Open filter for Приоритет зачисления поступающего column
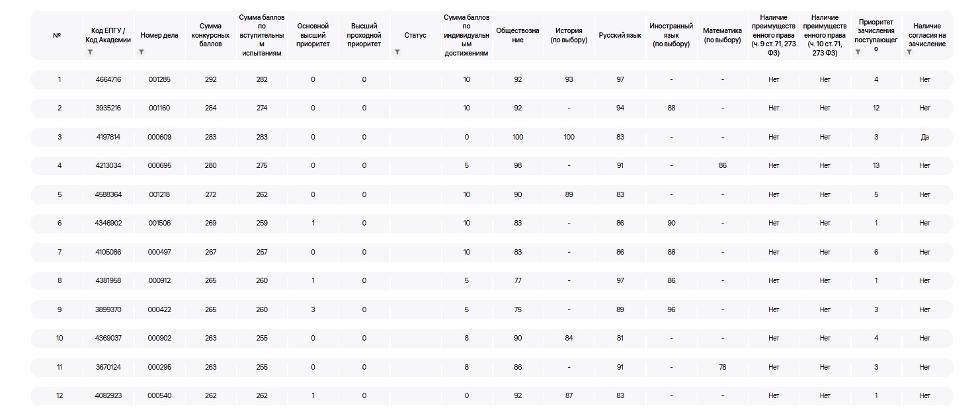The image size is (980, 408). pos(858,52)
